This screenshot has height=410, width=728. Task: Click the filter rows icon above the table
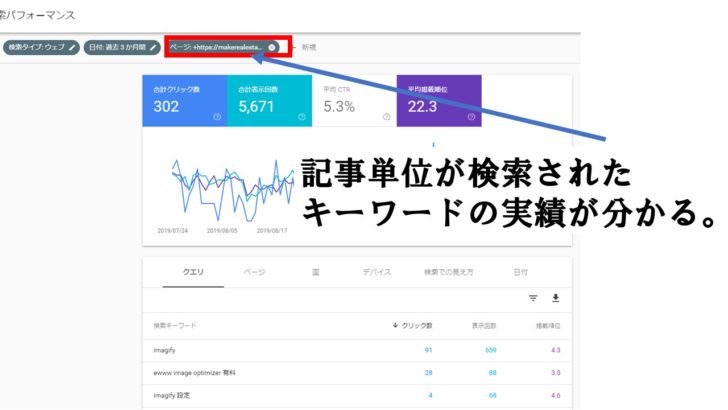533,298
